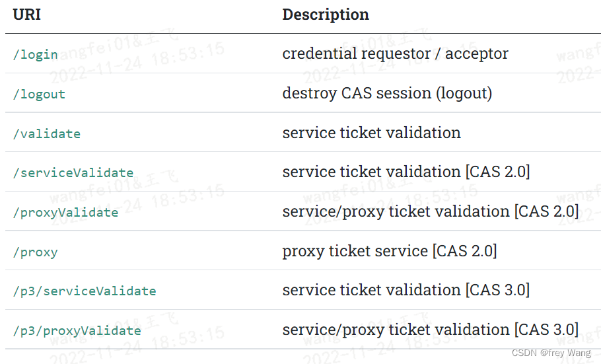The height and width of the screenshot is (364, 601).
Task: Click the URI column header
Action: pyautogui.click(x=26, y=15)
